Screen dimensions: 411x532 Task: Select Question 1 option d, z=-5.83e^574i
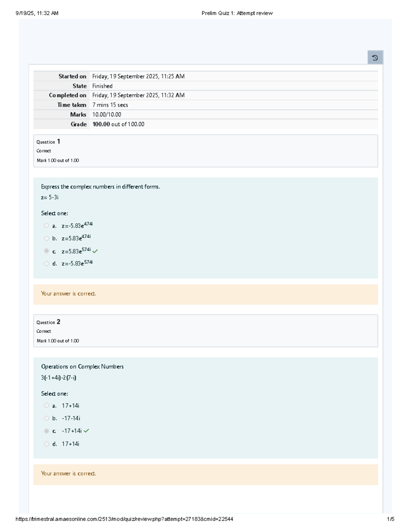[x=47, y=263]
